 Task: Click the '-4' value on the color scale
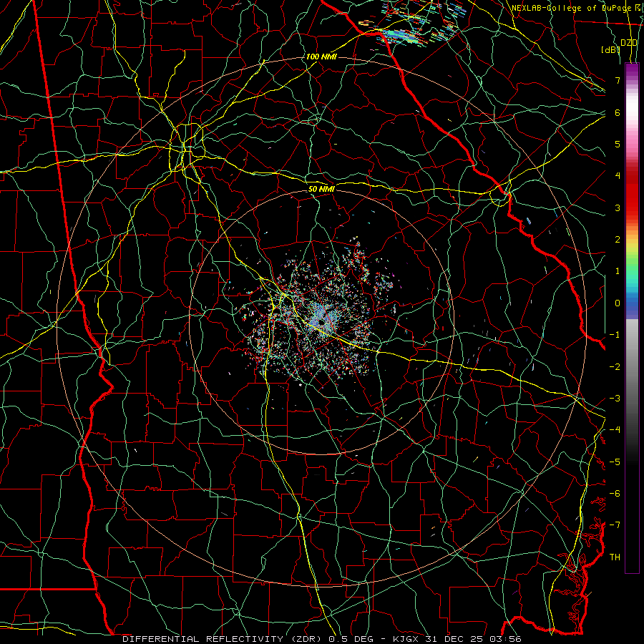pyautogui.click(x=615, y=430)
